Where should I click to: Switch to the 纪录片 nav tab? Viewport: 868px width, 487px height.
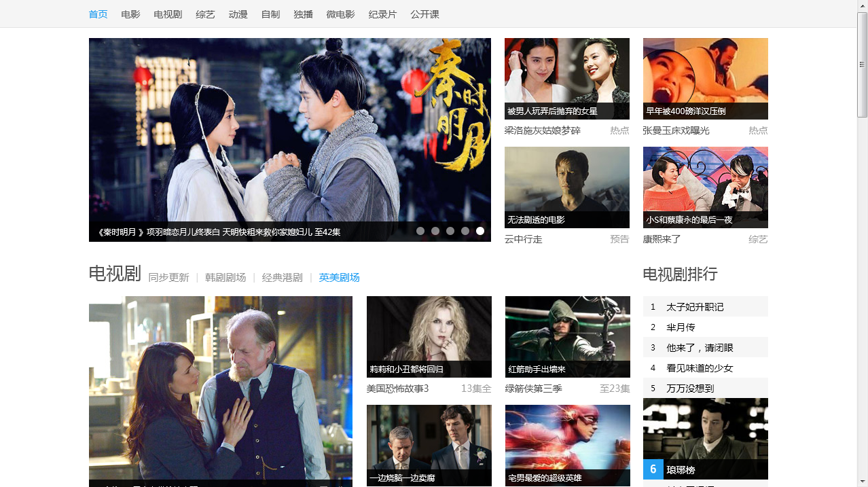pos(382,14)
